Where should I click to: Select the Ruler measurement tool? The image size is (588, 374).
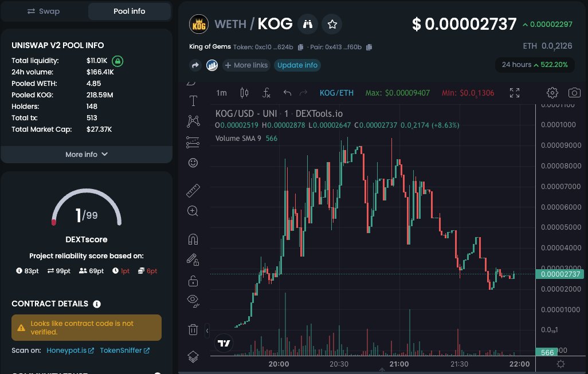tap(193, 190)
